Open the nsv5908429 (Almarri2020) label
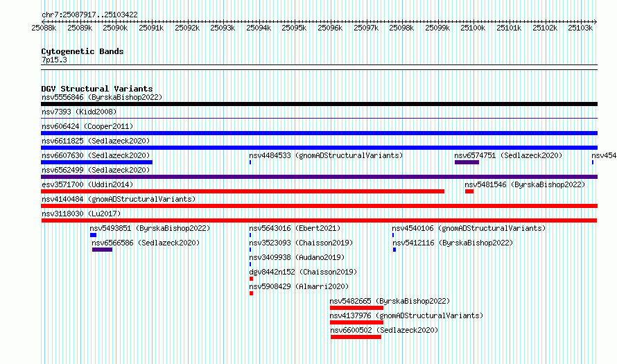This screenshot has width=617, height=364. 299,286
